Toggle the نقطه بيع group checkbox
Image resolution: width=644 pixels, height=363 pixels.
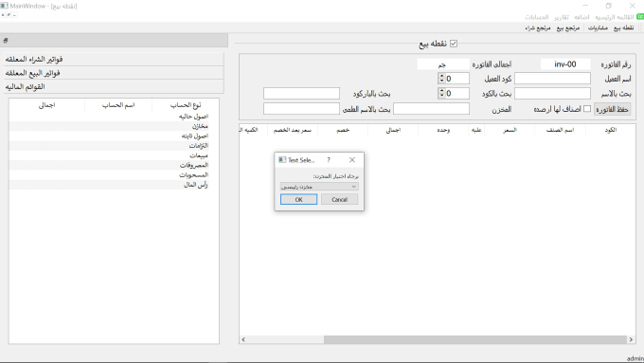click(x=454, y=44)
